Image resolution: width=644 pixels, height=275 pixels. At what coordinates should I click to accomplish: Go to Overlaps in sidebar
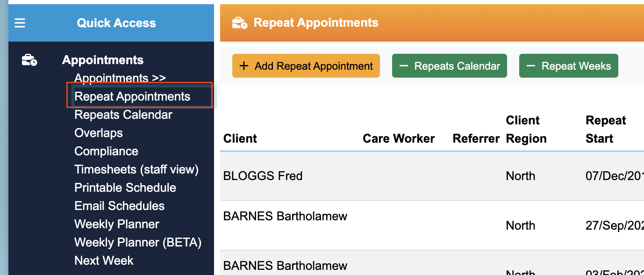(x=99, y=133)
